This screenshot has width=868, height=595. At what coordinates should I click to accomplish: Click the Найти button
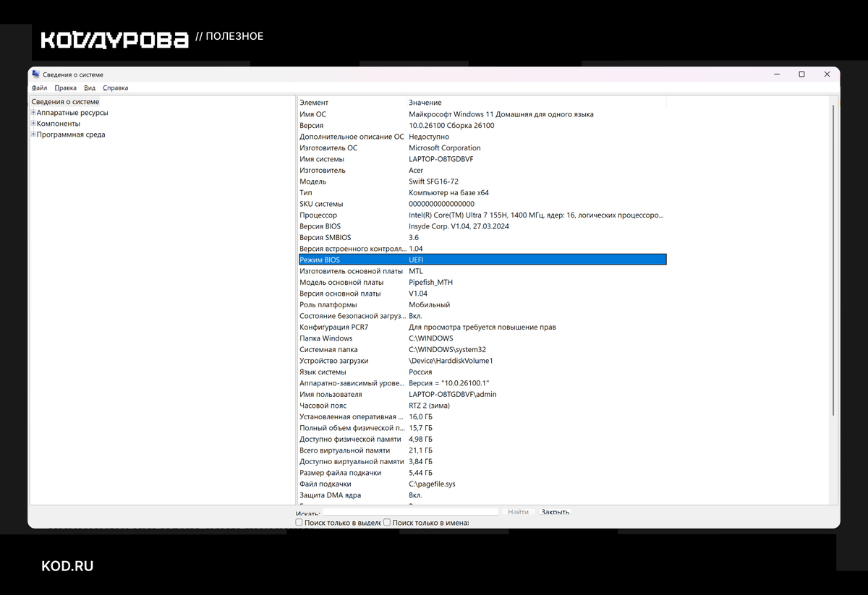[x=519, y=512]
